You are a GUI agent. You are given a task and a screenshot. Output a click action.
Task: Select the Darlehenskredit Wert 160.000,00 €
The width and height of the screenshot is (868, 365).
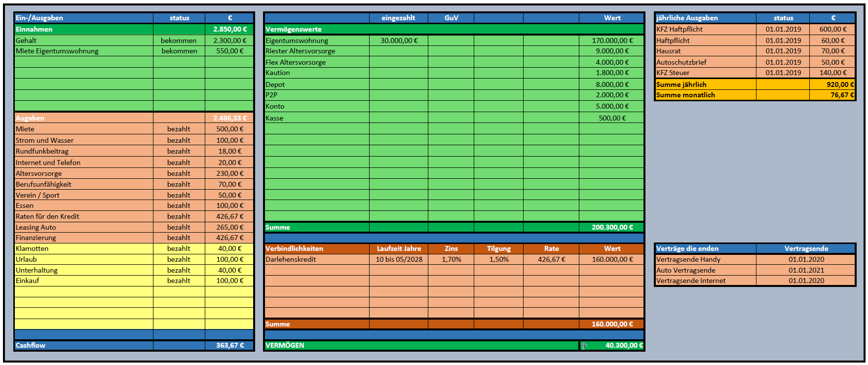click(x=612, y=259)
